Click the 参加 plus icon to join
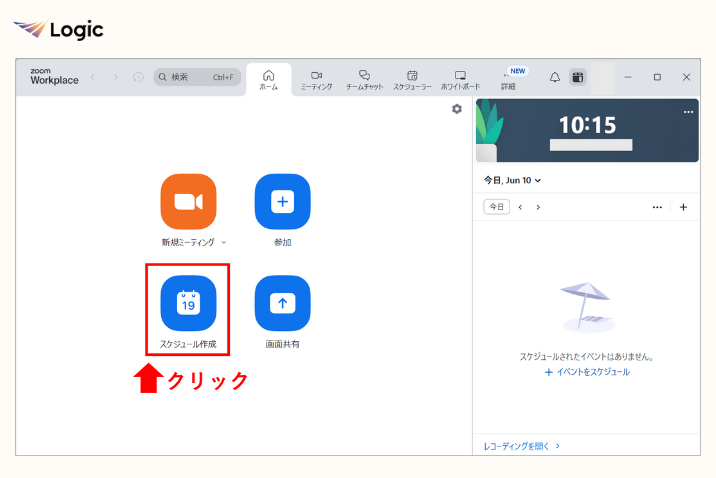Viewport: 716px width, 478px height. pos(282,201)
